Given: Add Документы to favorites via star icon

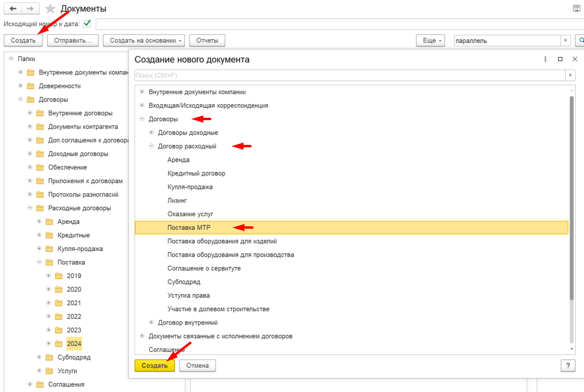Looking at the screenshot, I should (50, 9).
